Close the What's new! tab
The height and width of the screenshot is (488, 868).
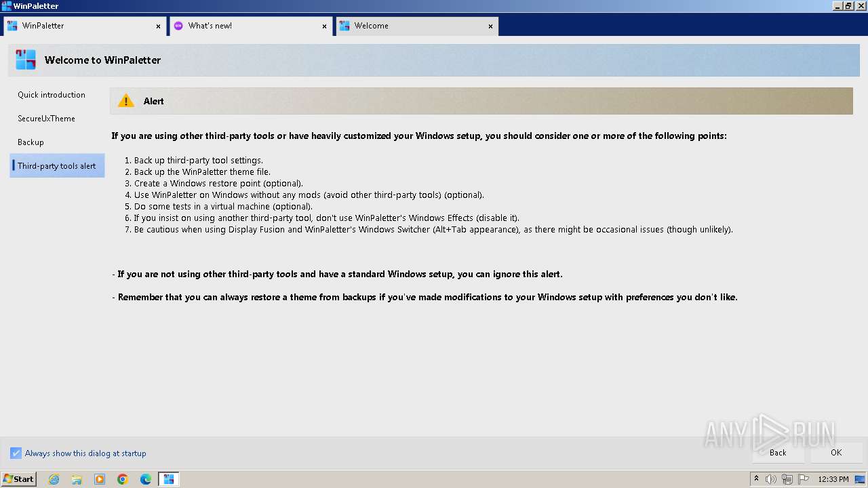[324, 26]
